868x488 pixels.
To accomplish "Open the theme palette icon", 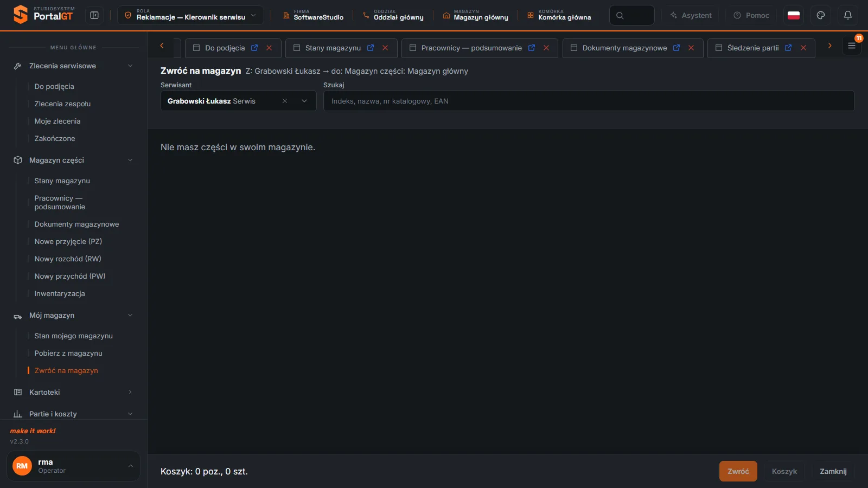I will [x=821, y=15].
